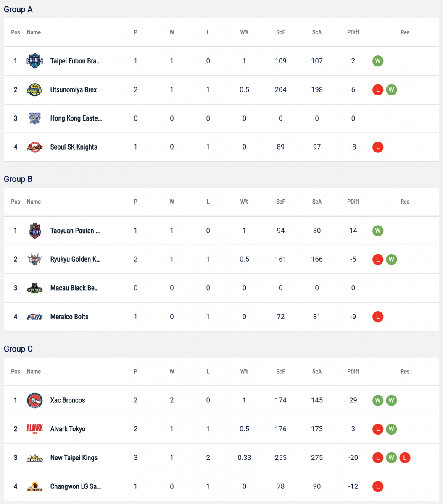Click the Utsunomiya Brex team logo
This screenshot has height=504, width=443.
coord(34,90)
